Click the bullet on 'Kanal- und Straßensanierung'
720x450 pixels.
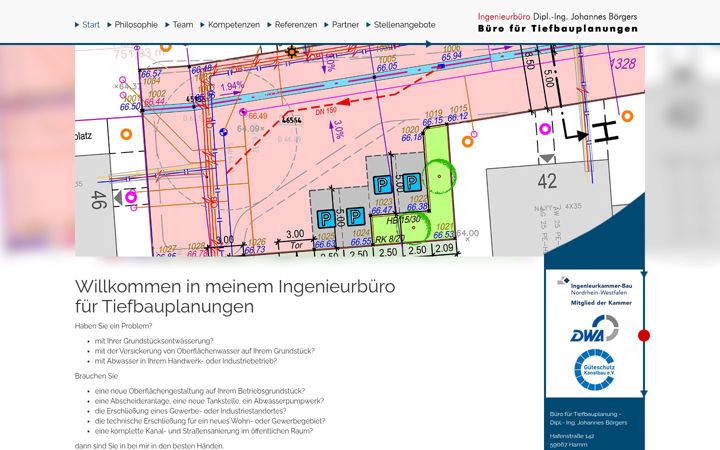(x=204, y=431)
